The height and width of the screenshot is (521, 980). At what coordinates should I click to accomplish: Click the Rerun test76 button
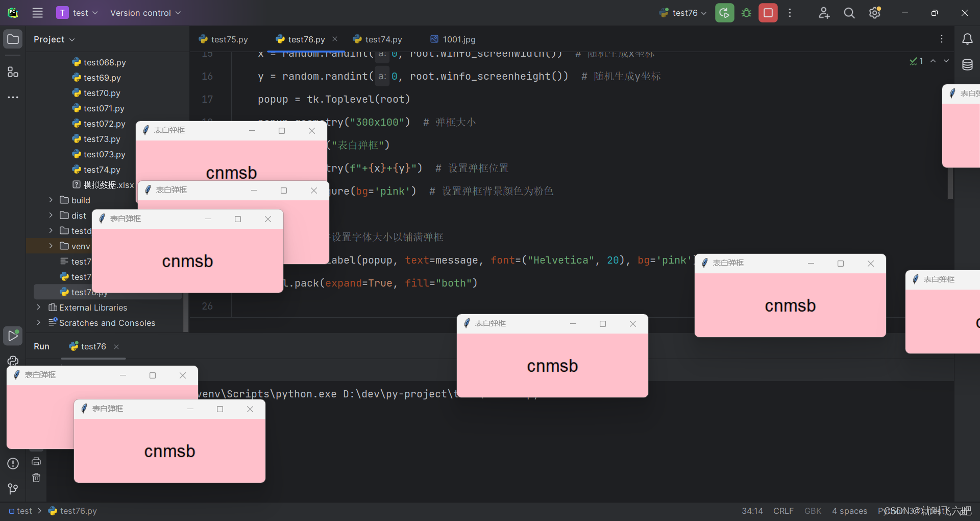(724, 13)
